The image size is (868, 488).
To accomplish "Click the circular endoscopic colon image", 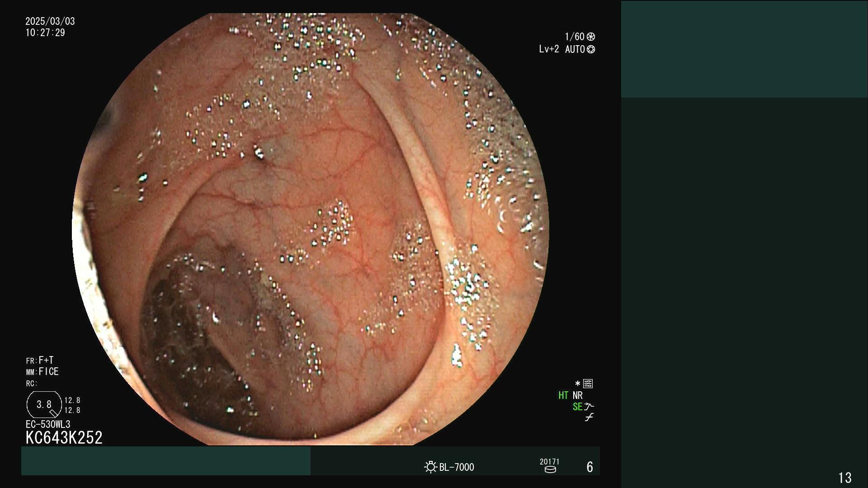I will 311,229.
